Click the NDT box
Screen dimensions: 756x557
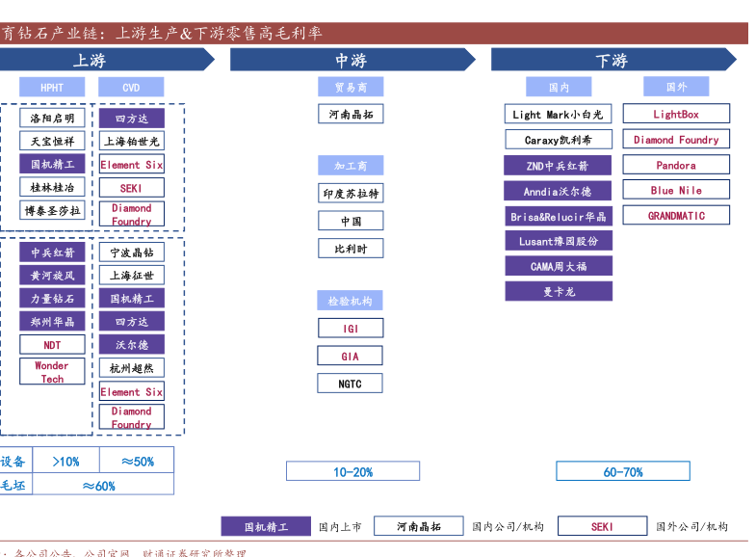coord(52,345)
